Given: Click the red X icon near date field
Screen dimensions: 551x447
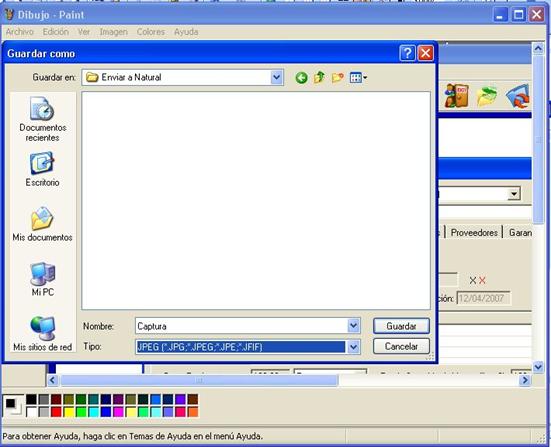Looking at the screenshot, I should pyautogui.click(x=482, y=280).
